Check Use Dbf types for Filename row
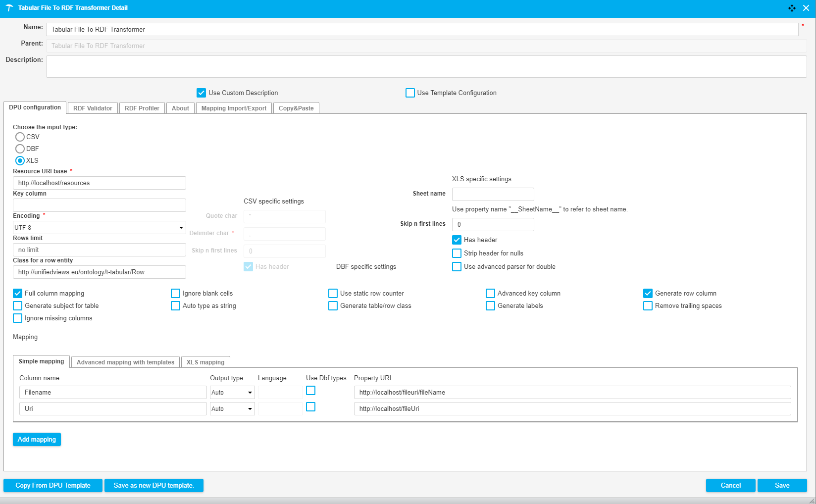The image size is (816, 504). click(310, 391)
